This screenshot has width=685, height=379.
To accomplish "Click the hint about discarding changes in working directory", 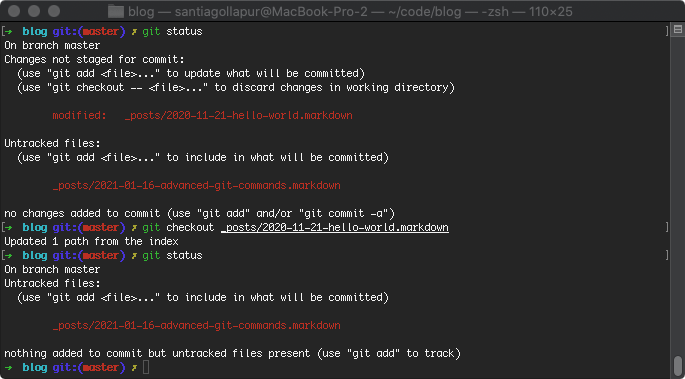I will click(236, 87).
